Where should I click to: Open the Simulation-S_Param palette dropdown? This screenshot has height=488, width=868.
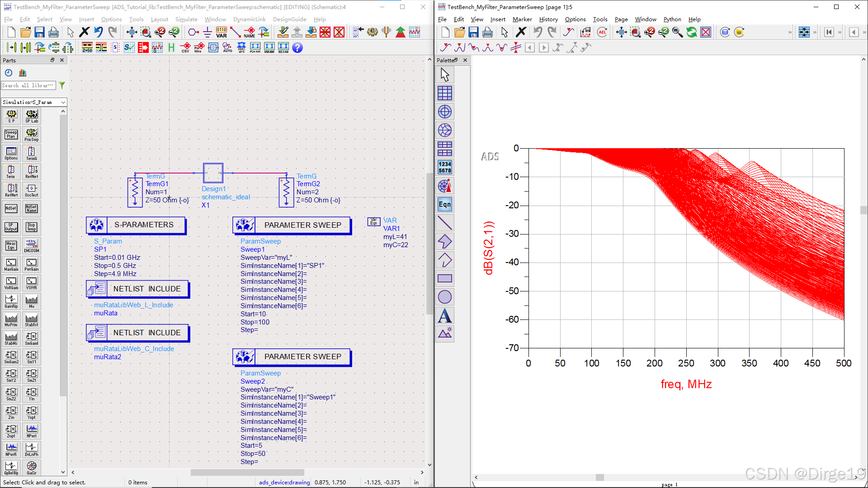(34, 102)
